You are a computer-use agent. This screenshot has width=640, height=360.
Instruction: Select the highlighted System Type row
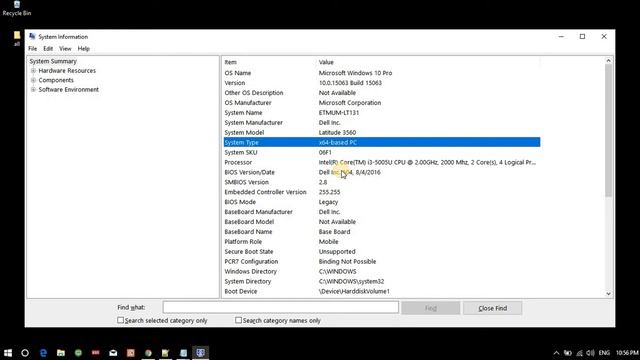tap(382, 142)
